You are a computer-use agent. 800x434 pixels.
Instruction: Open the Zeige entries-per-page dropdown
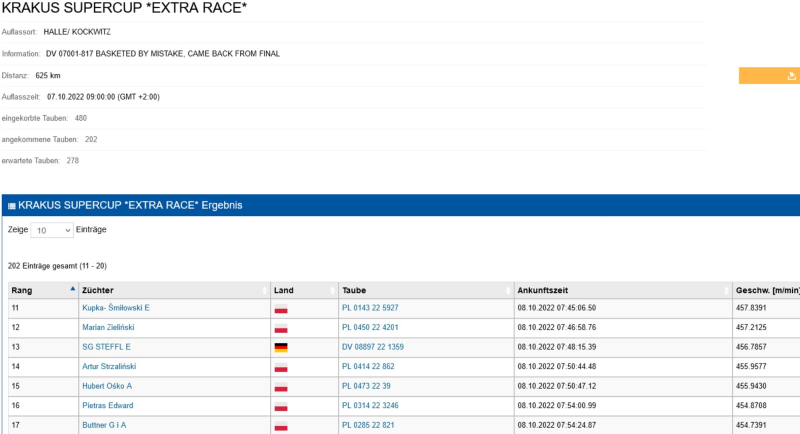[52, 230]
